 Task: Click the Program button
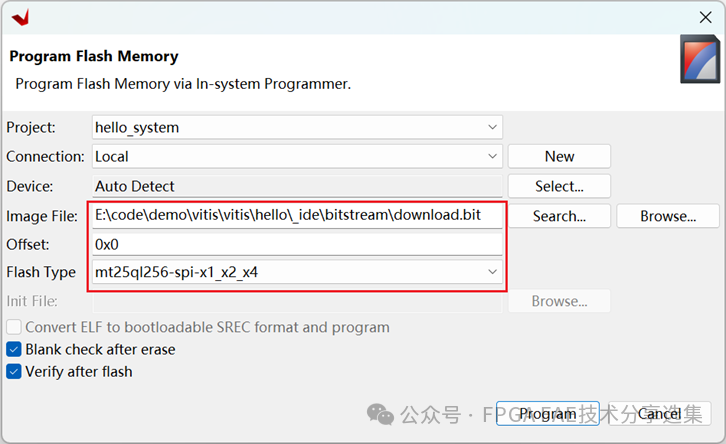click(547, 414)
